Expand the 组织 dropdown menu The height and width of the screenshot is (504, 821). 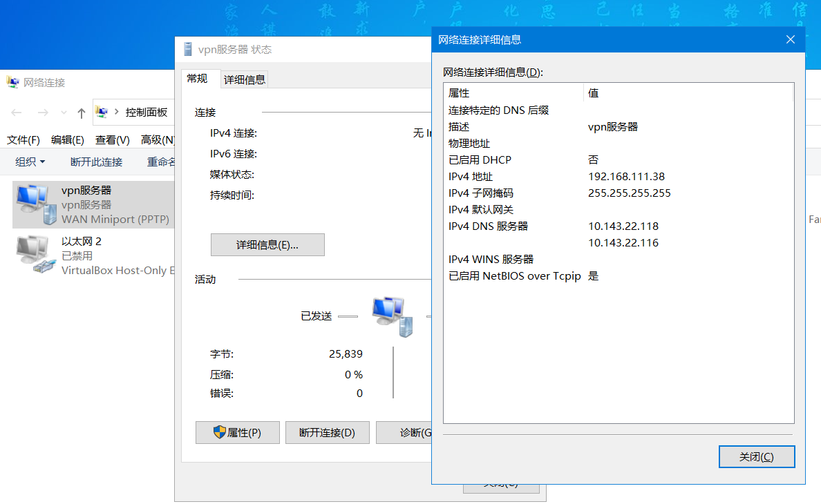[30, 162]
